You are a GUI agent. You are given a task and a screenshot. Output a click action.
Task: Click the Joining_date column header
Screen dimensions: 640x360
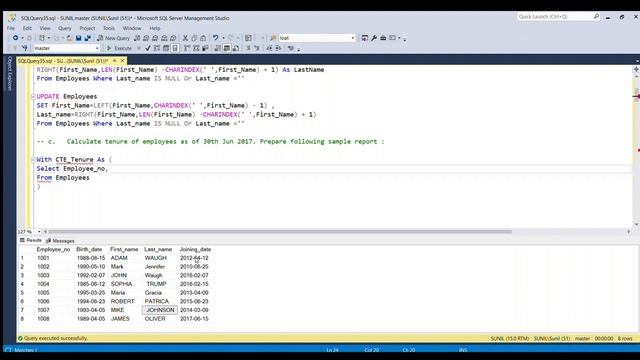(195, 249)
